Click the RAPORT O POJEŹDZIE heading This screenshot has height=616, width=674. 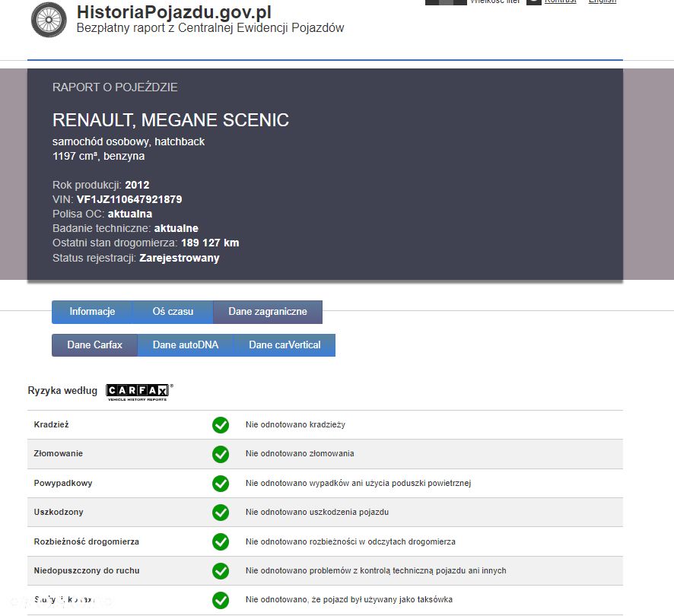click(115, 87)
